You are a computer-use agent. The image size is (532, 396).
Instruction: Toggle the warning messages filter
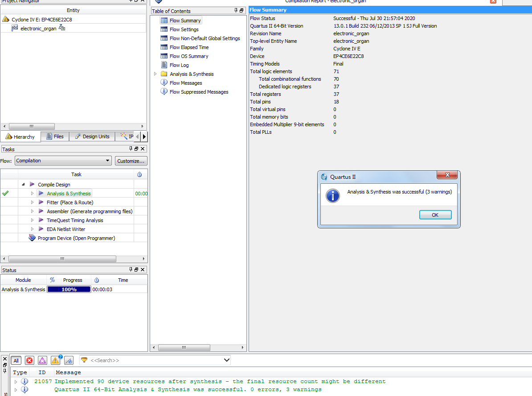click(x=56, y=360)
